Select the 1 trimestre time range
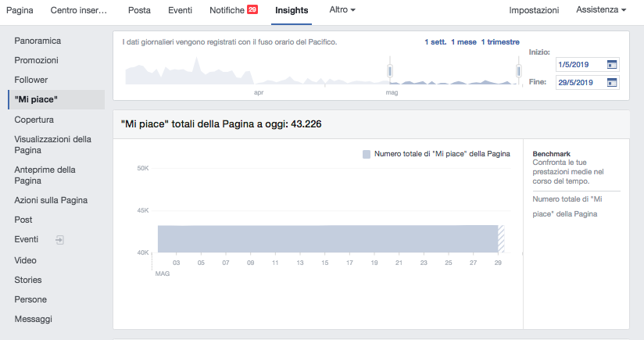This screenshot has width=644, height=340. (x=500, y=41)
